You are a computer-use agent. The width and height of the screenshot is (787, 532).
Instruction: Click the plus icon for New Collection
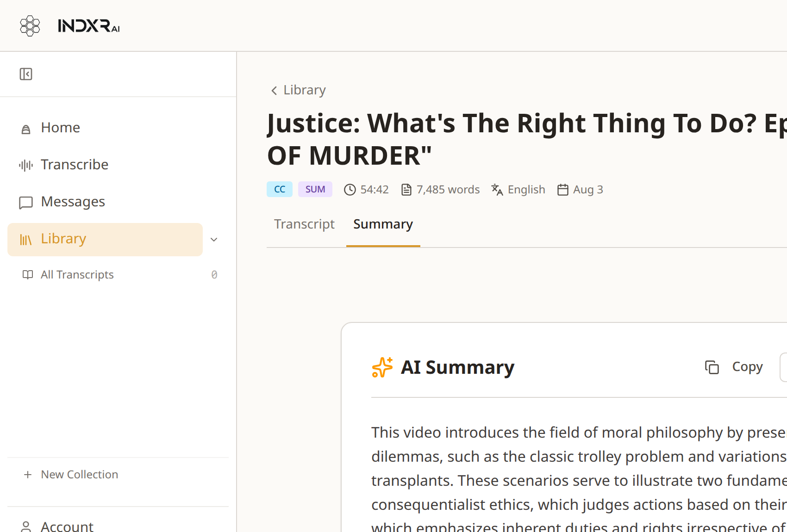click(28, 475)
